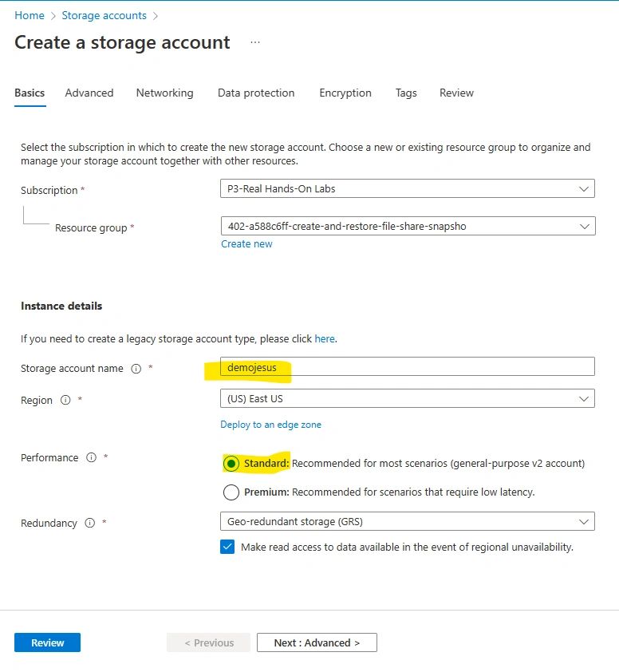Expand the Resource group dropdown
Image resolution: width=619 pixels, height=672 pixels.
407,226
